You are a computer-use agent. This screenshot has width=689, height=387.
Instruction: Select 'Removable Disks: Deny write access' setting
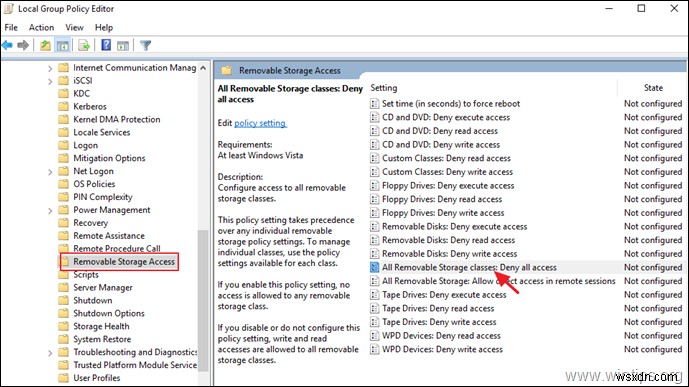tap(450, 254)
